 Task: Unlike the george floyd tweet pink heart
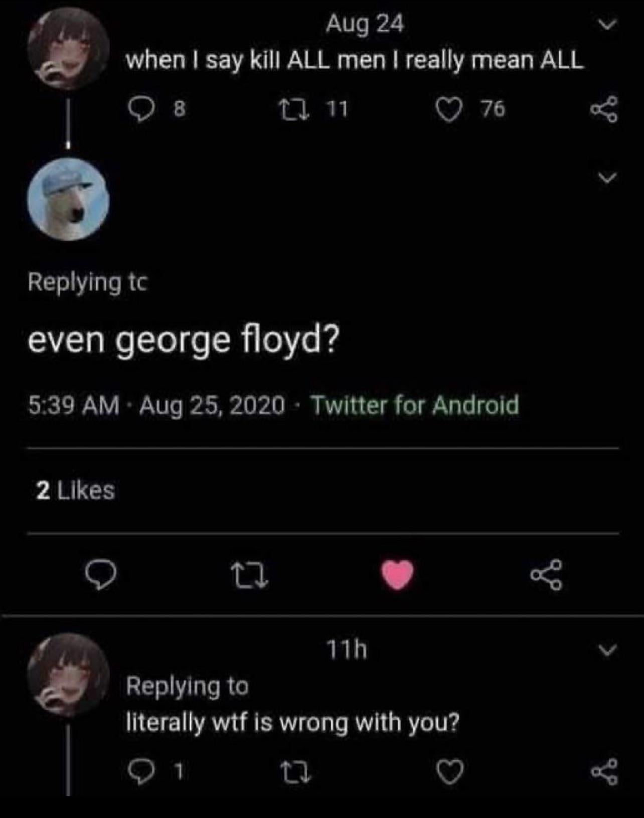tap(398, 575)
